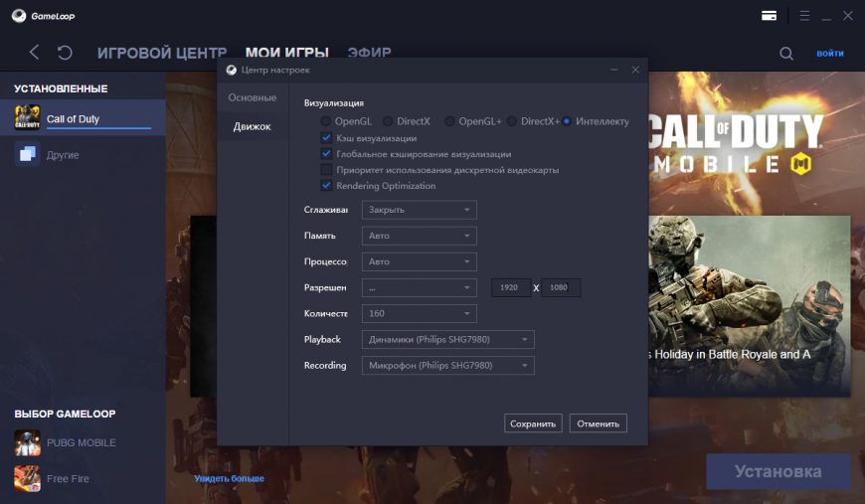Click the 1920 resolution width field
The width and height of the screenshot is (865, 504).
click(x=510, y=287)
